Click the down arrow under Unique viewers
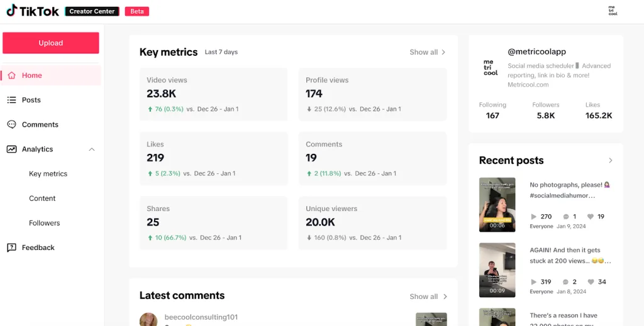The image size is (644, 326). point(309,238)
